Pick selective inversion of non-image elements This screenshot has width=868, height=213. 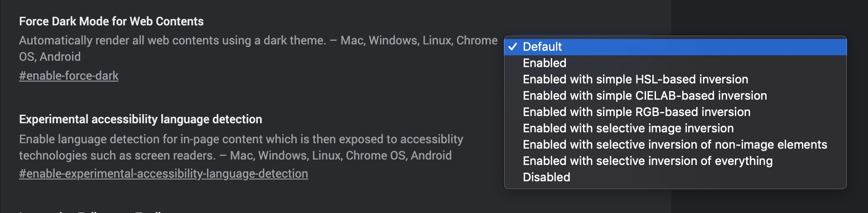point(675,145)
